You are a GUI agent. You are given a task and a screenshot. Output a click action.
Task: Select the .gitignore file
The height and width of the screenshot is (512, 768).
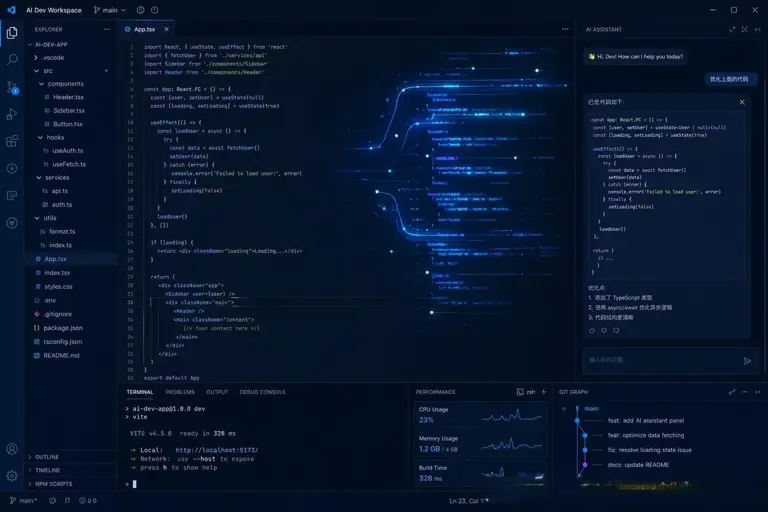(57, 314)
